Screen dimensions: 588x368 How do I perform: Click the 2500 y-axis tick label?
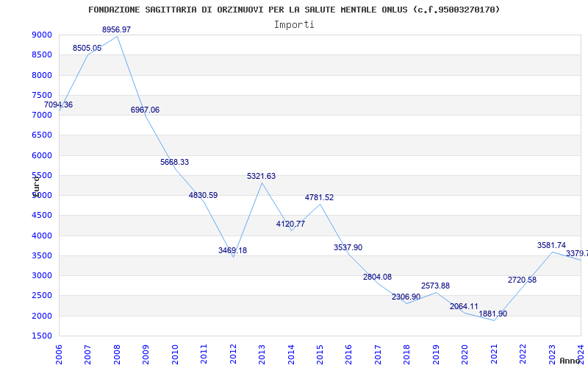tap(41, 296)
